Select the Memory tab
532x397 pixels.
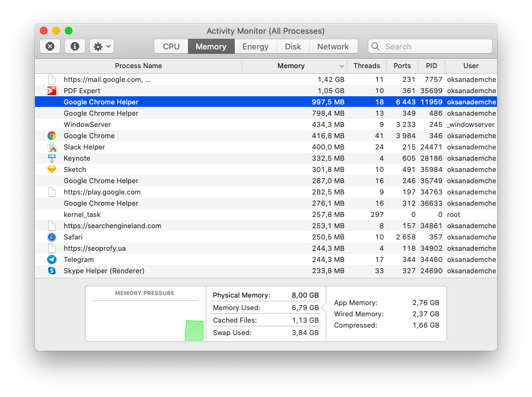tap(211, 46)
